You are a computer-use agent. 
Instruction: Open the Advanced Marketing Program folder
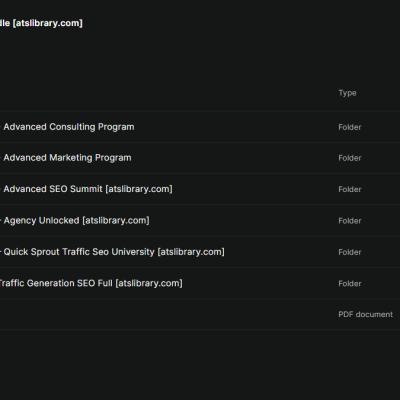click(67, 158)
